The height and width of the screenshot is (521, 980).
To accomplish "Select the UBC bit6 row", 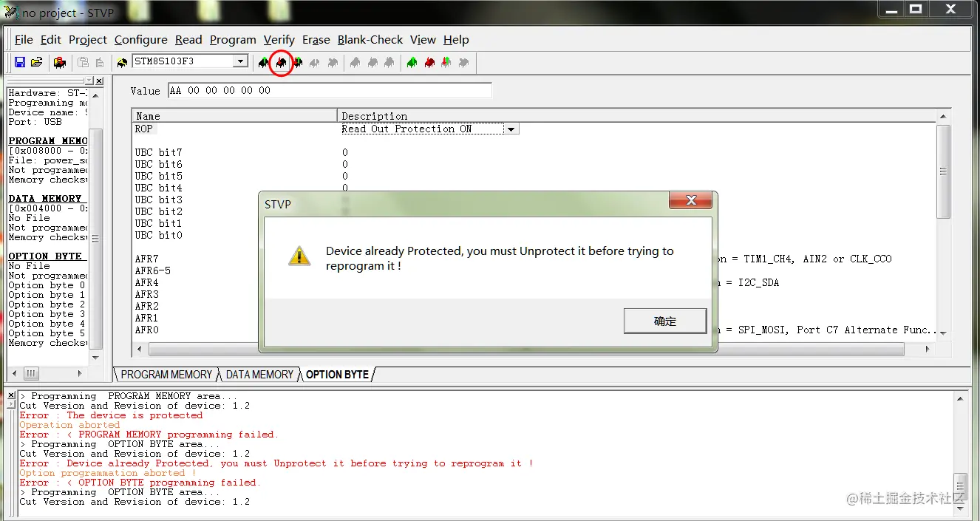I will 158,164.
